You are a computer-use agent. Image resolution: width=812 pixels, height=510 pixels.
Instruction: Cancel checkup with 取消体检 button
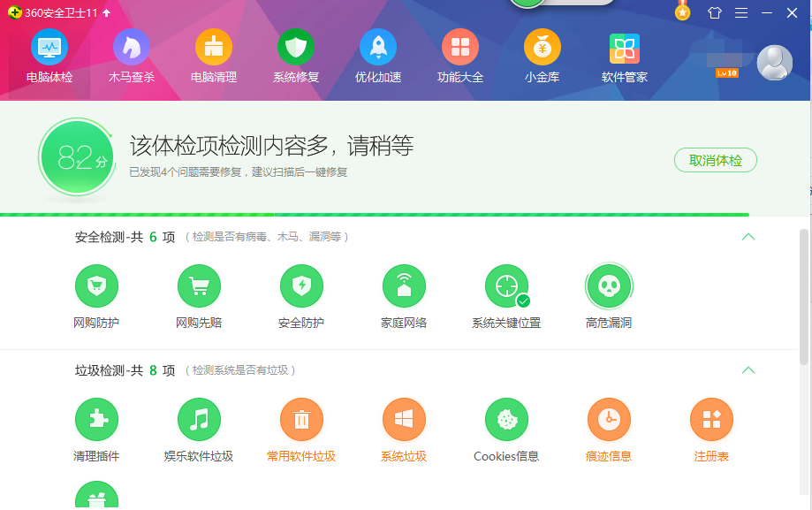(715, 160)
